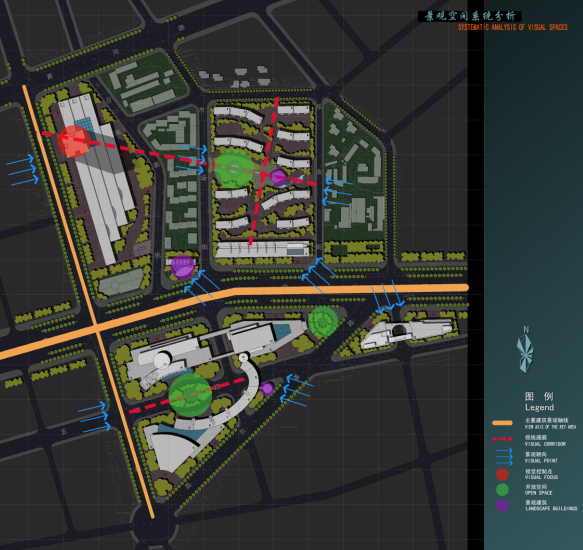Image resolution: width=583 pixels, height=550 pixels.
Task: Select the Legend heading text
Action: tap(539, 408)
